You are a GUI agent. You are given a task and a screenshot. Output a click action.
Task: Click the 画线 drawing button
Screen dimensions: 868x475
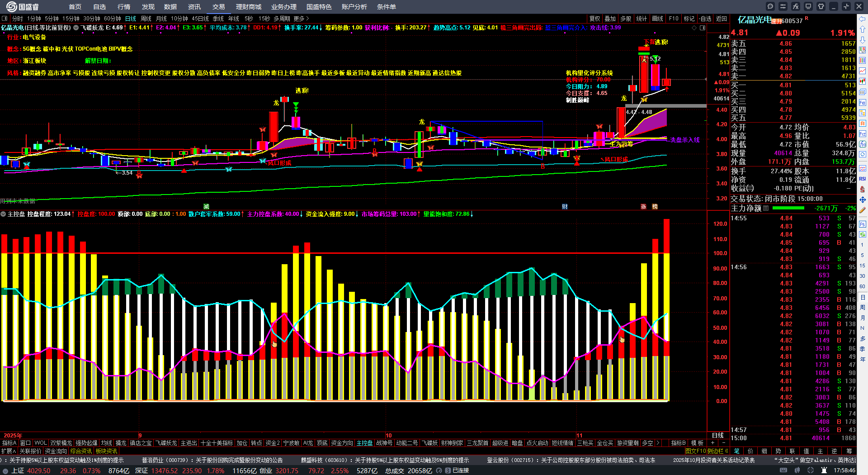tap(658, 19)
